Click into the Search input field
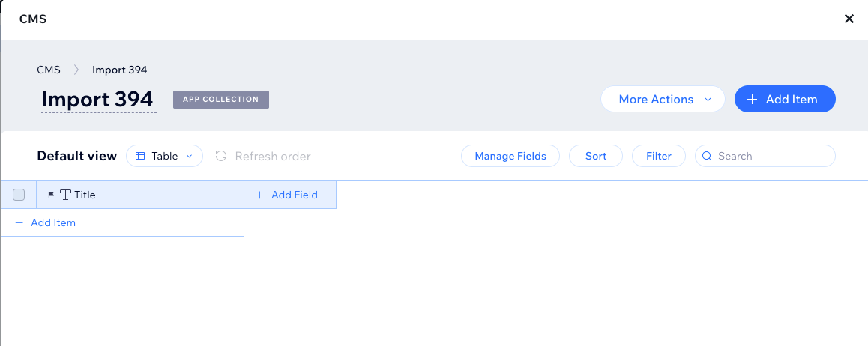 point(772,156)
